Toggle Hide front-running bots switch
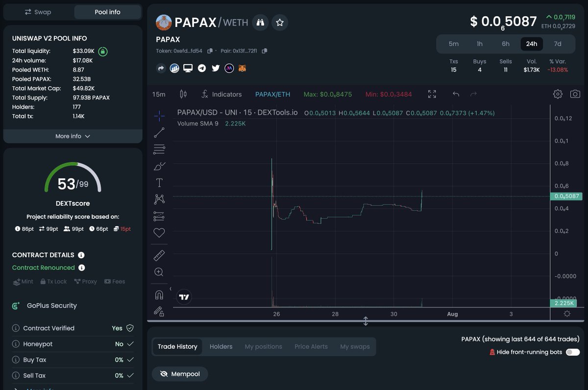The image size is (588, 390). click(x=573, y=352)
